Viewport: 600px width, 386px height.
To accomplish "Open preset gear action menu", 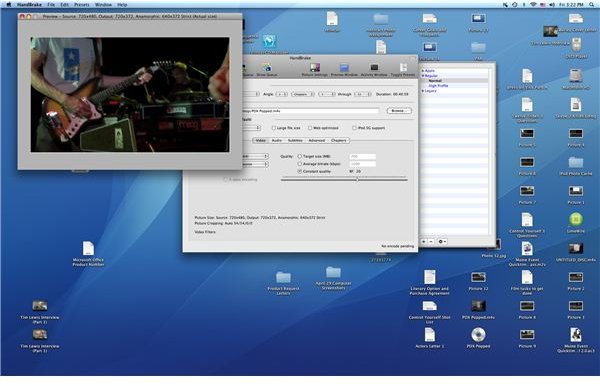I will pyautogui.click(x=442, y=242).
